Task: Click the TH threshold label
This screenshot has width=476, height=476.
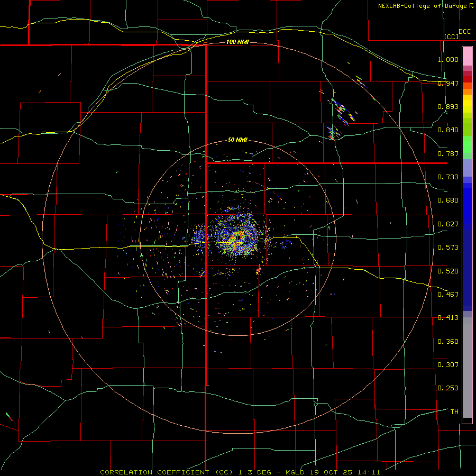Action: tap(454, 411)
